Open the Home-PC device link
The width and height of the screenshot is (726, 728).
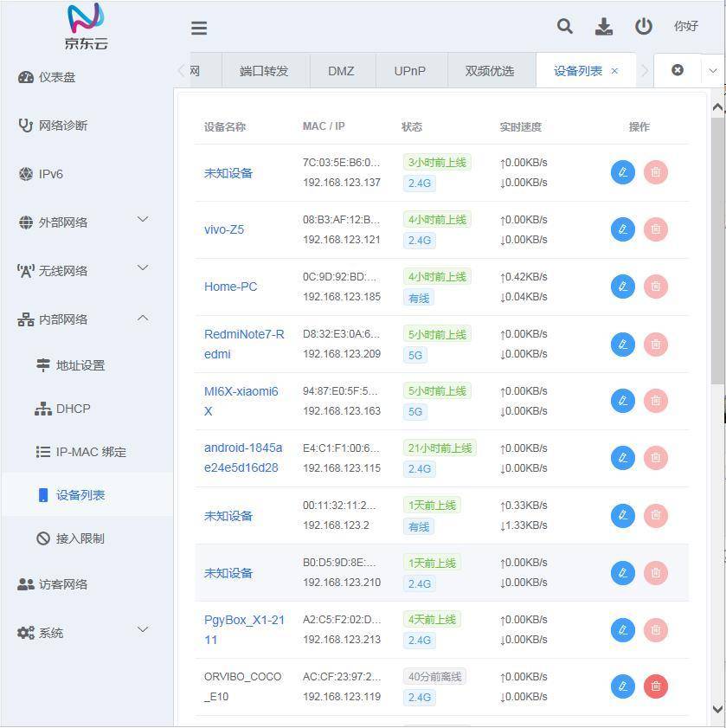coord(230,286)
